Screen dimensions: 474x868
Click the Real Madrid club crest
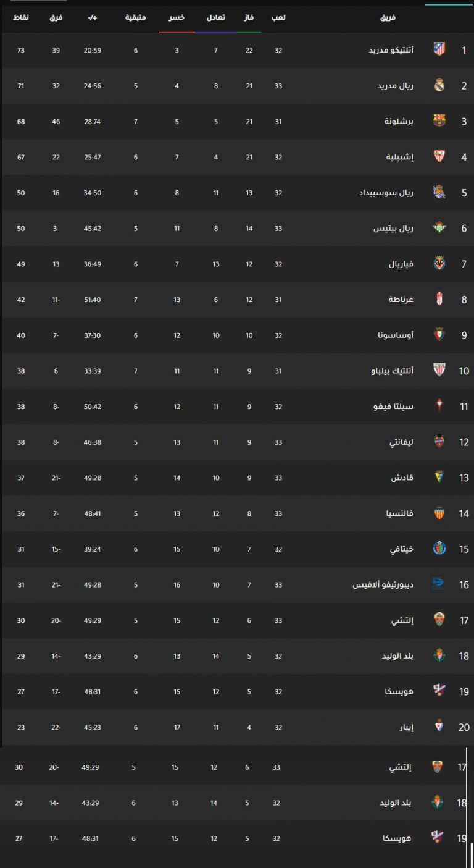(x=439, y=85)
